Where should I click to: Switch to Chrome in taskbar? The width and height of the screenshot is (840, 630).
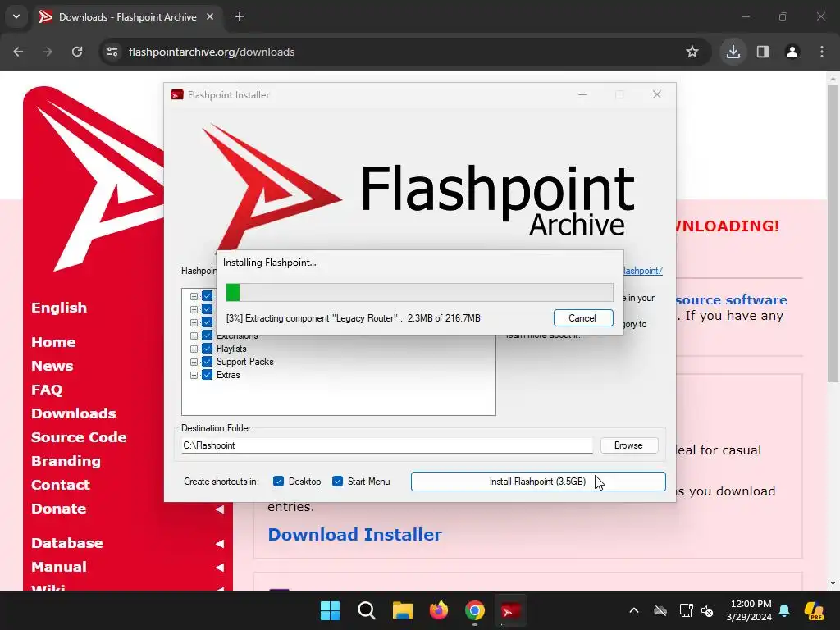pos(475,610)
